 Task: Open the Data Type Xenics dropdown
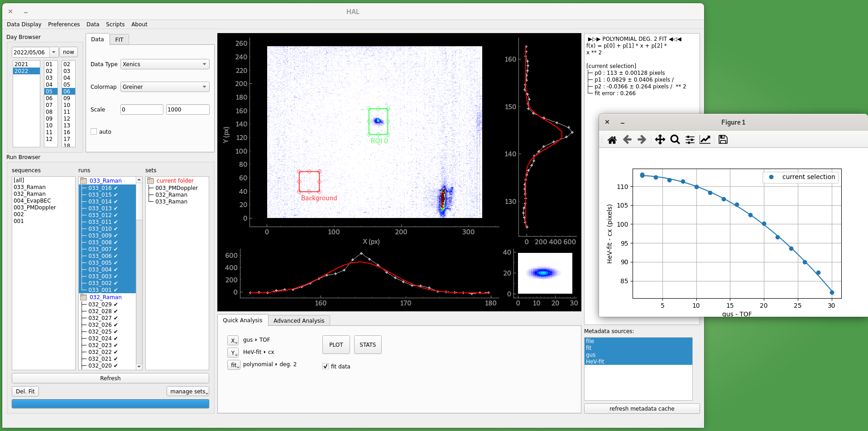click(165, 64)
